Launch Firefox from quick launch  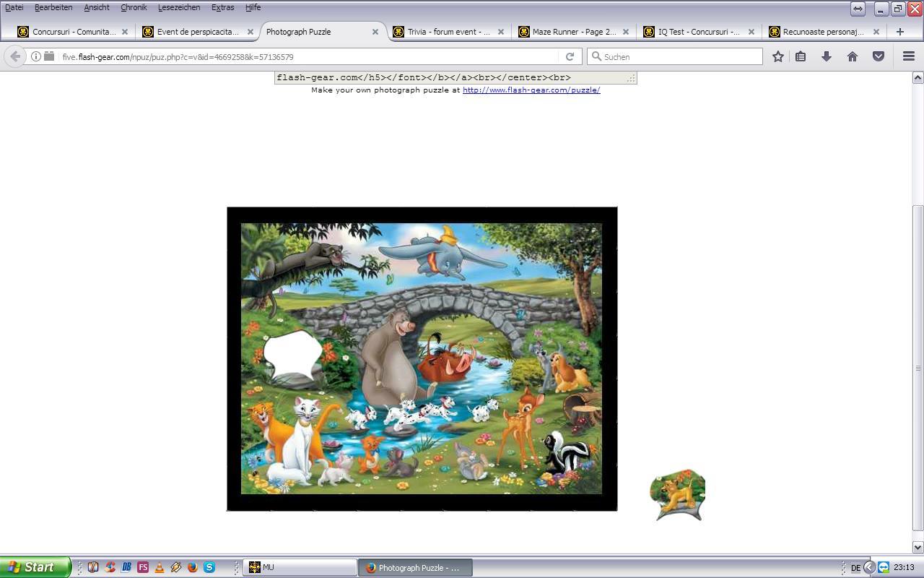[193, 568]
